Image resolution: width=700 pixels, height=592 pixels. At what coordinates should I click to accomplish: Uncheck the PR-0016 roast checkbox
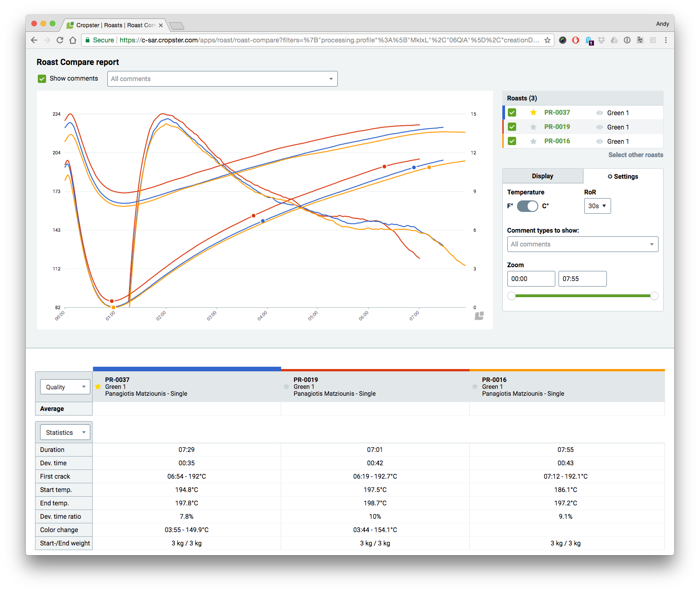coord(512,141)
